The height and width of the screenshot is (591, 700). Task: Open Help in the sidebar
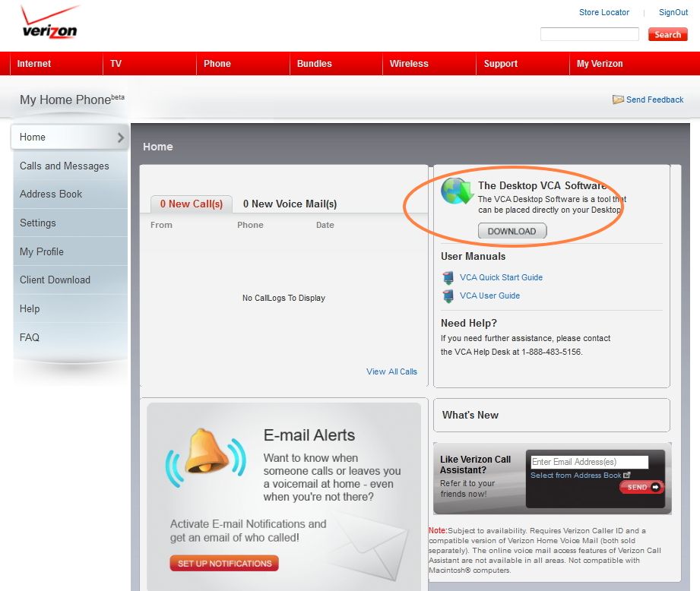coord(71,308)
